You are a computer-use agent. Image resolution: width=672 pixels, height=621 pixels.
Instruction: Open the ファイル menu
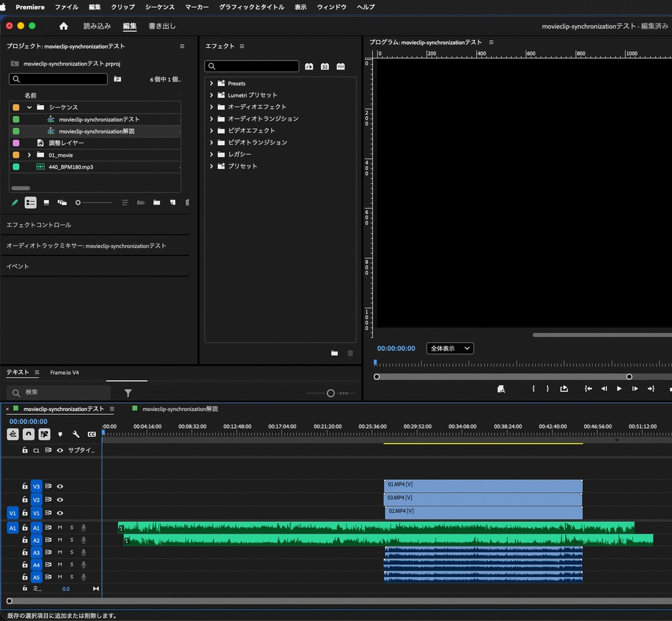tap(66, 7)
